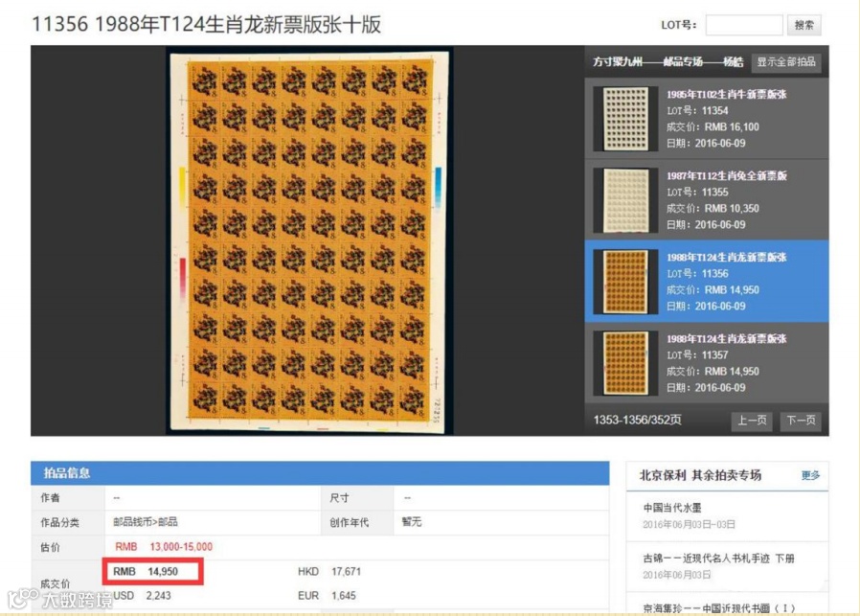Click LOT号: 11354 text in the list
Viewport: 860px width, 616px height.
pyautogui.click(x=697, y=111)
